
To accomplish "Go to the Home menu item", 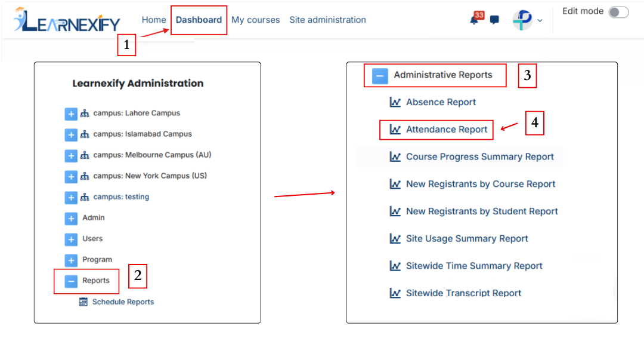I will coord(154,20).
